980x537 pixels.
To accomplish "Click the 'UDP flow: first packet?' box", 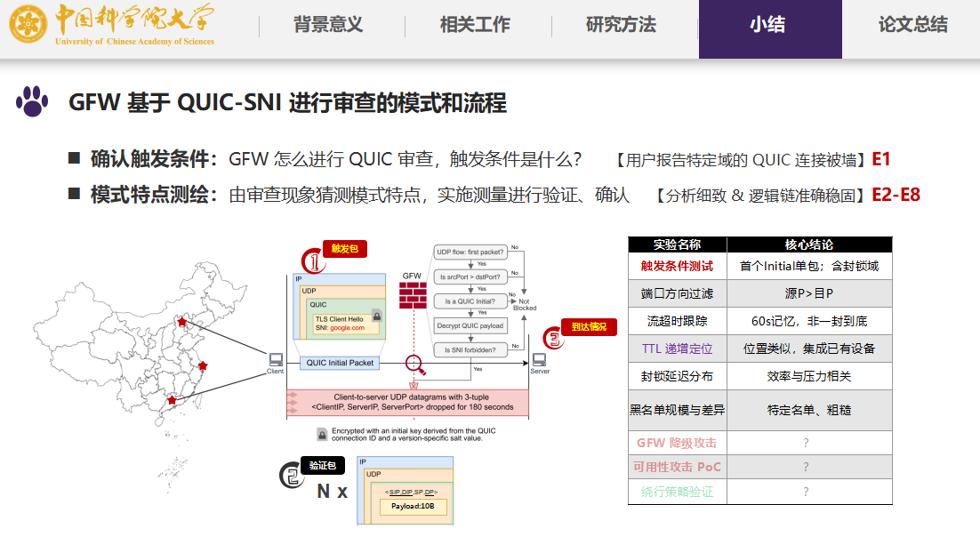I will pos(470,252).
